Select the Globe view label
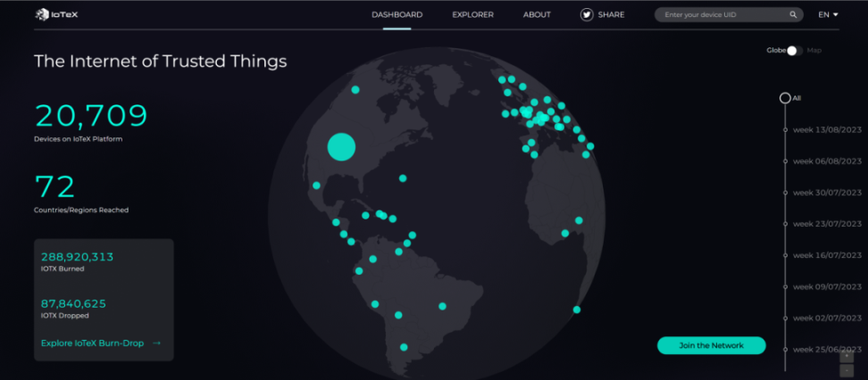The image size is (868, 380). (x=776, y=50)
